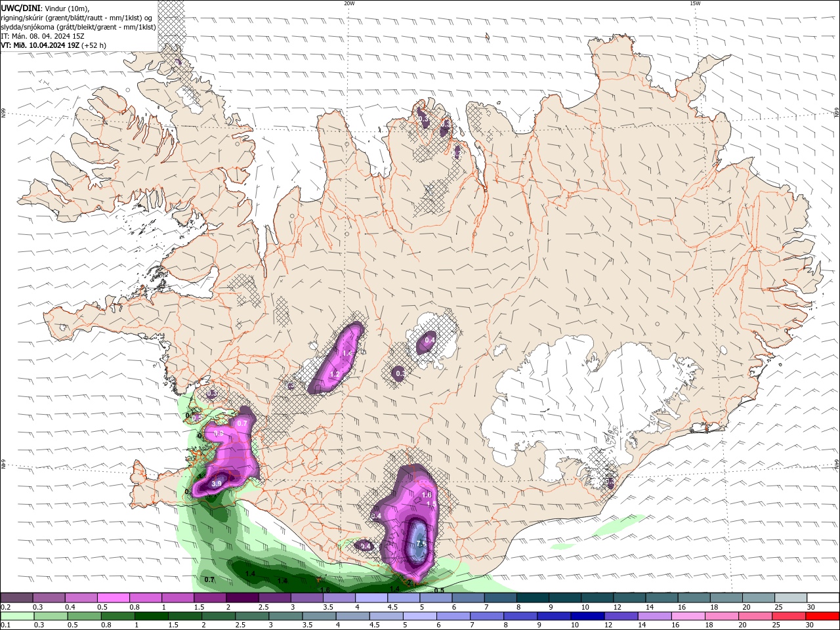840x630 pixels.
Task: Click the darkest green 1–1.5 swatch in lower legend row
Action: pos(152,616)
